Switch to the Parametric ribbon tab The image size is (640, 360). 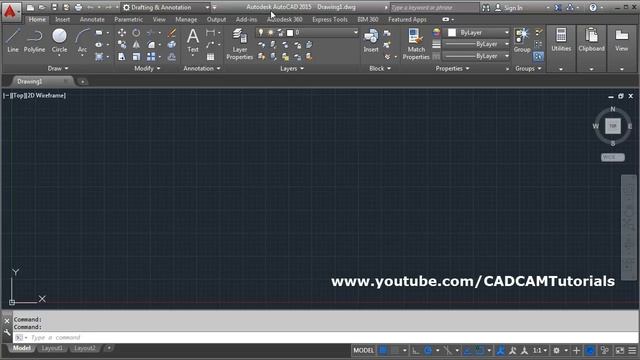click(x=129, y=19)
